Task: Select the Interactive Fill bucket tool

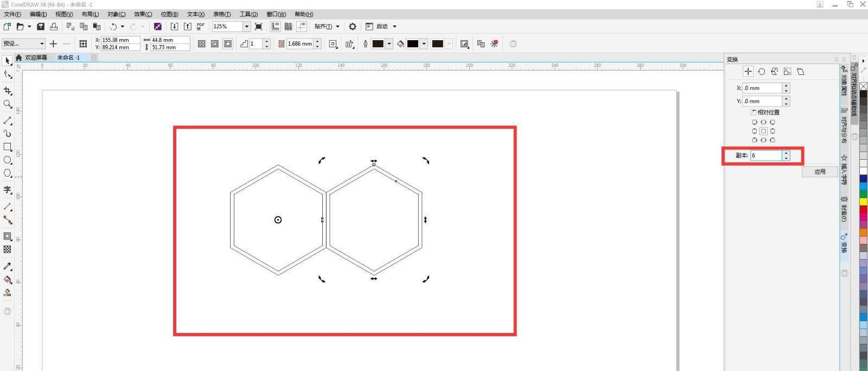Action: pos(8,280)
